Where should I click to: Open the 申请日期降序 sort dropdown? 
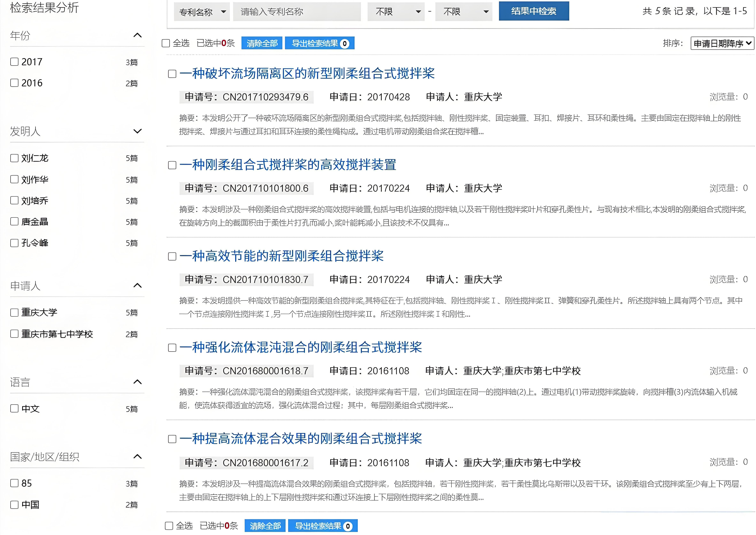coord(722,43)
